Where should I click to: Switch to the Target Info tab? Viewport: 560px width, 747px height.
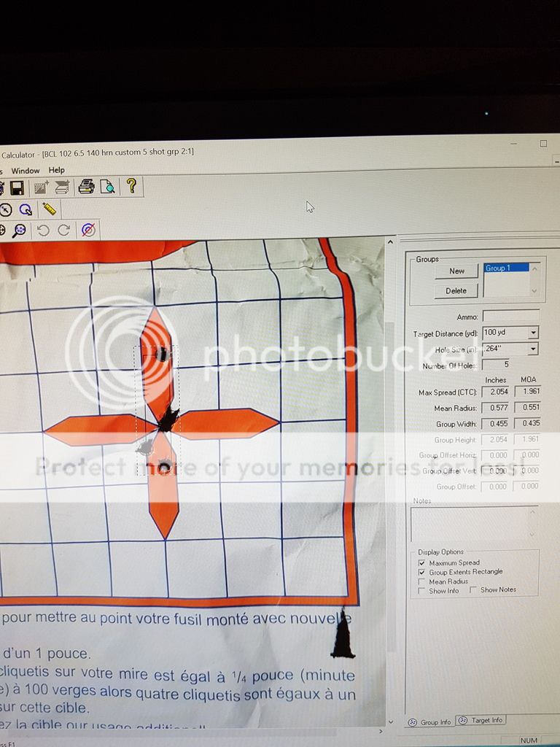pyautogui.click(x=481, y=721)
